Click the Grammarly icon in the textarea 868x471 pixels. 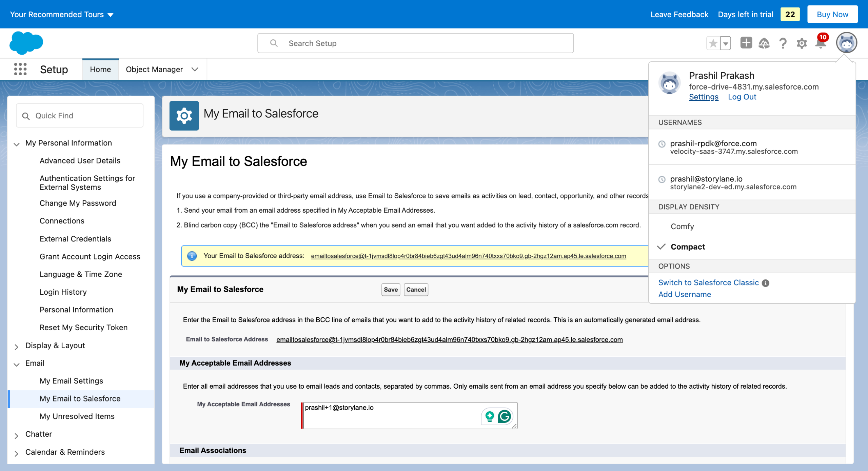(505, 416)
